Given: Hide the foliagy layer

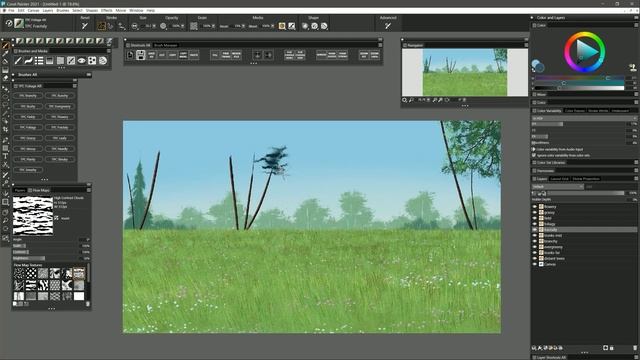Looking at the screenshot, I should tap(535, 224).
